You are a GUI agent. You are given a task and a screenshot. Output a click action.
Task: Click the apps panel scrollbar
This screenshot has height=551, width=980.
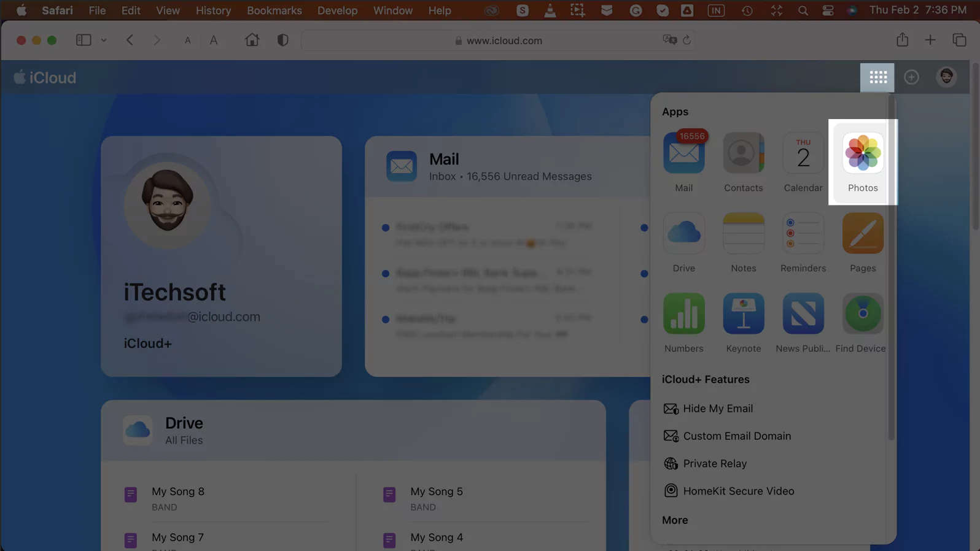(891, 267)
